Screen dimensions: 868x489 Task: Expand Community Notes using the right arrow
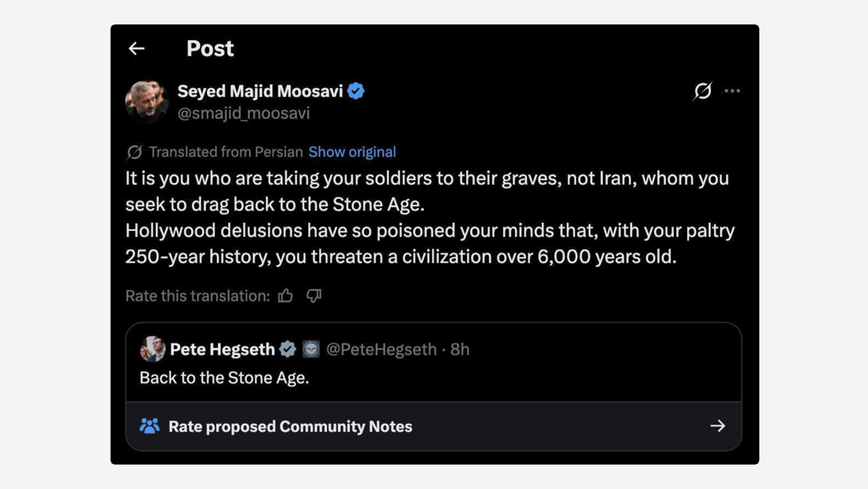pos(718,426)
